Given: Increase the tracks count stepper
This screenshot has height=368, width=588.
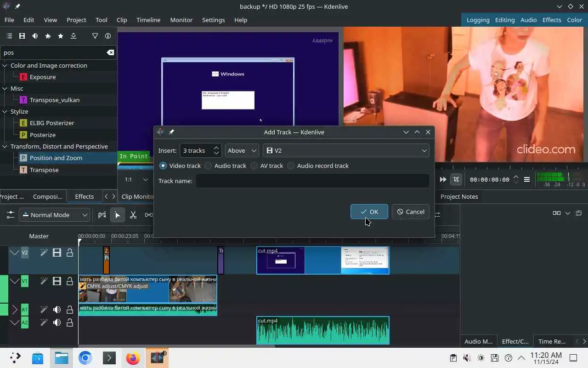Looking at the screenshot, I should (216, 148).
